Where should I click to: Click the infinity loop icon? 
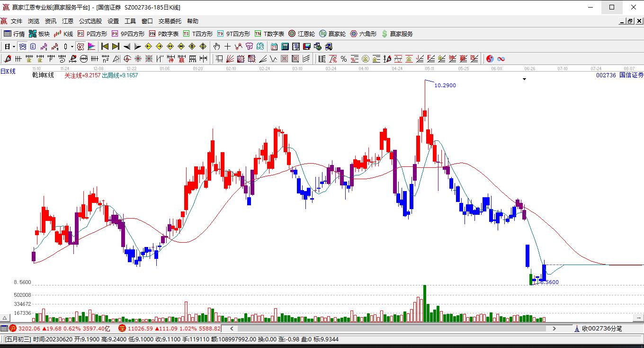coord(501,59)
